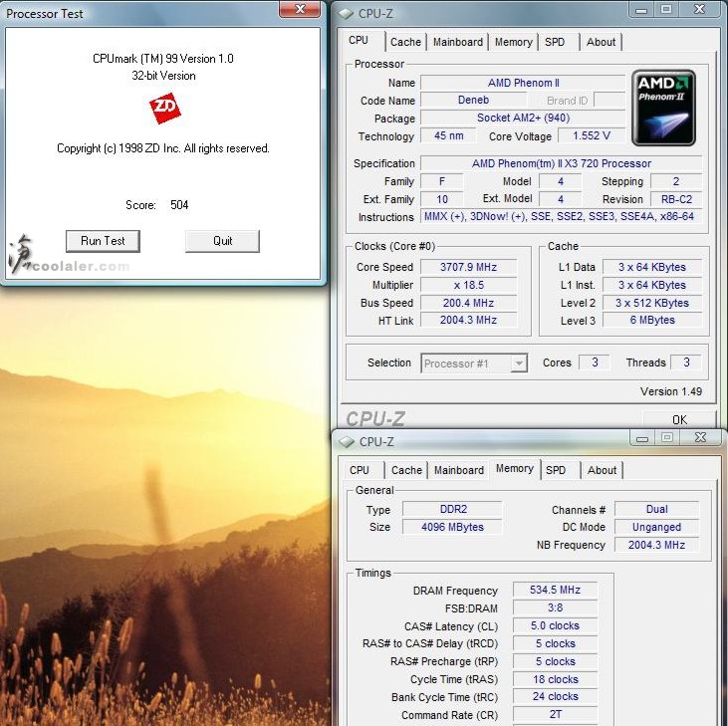Click the Technology value '45 nm'

(448, 135)
